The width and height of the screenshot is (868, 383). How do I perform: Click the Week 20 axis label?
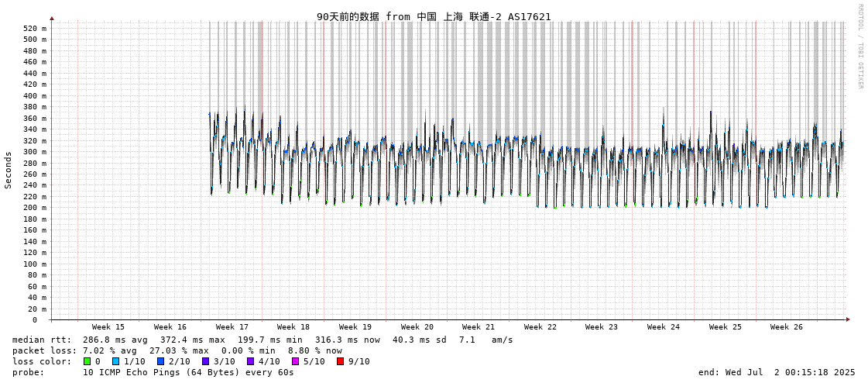click(x=417, y=327)
